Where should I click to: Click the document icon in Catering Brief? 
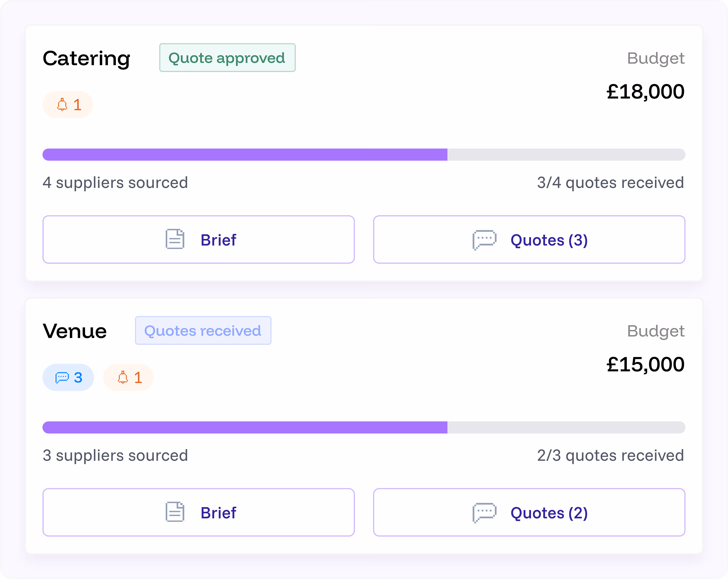coord(175,239)
